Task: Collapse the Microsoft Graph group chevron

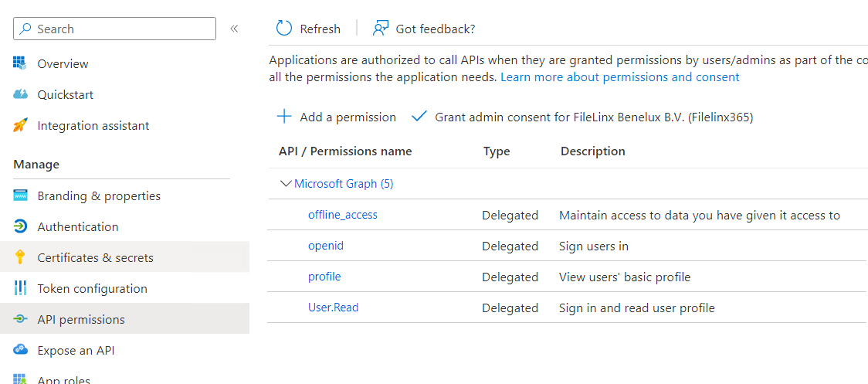Action: pos(286,183)
